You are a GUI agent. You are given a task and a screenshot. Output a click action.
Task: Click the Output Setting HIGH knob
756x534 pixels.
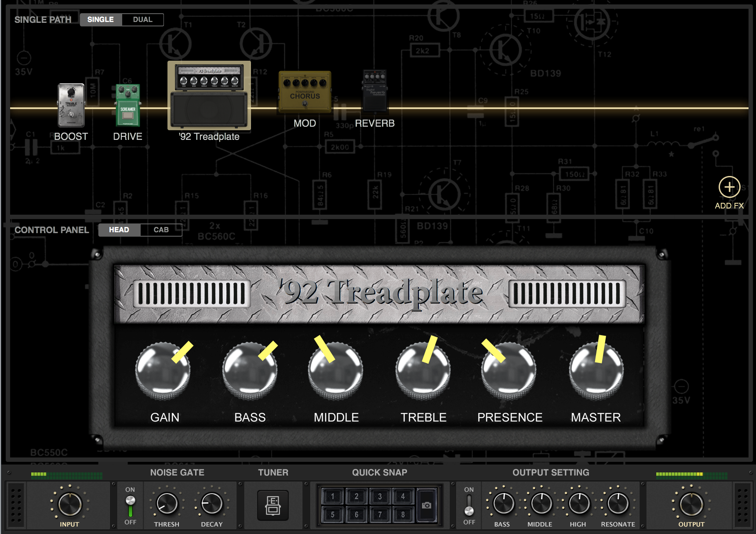coord(579,504)
